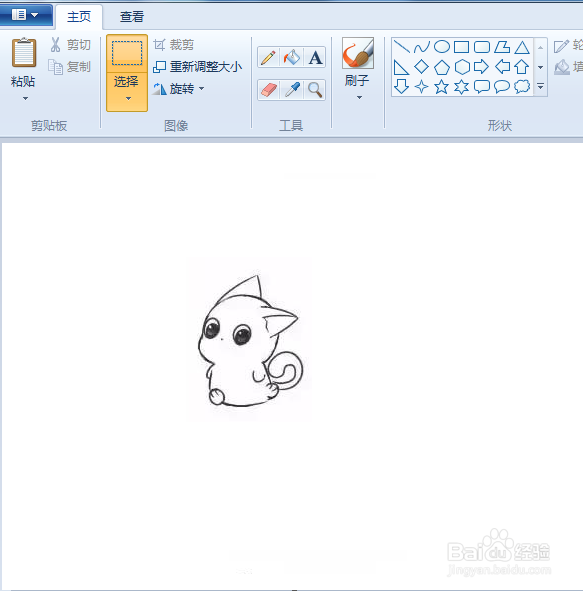Select the Text tool
583x591 pixels.
pos(315,58)
